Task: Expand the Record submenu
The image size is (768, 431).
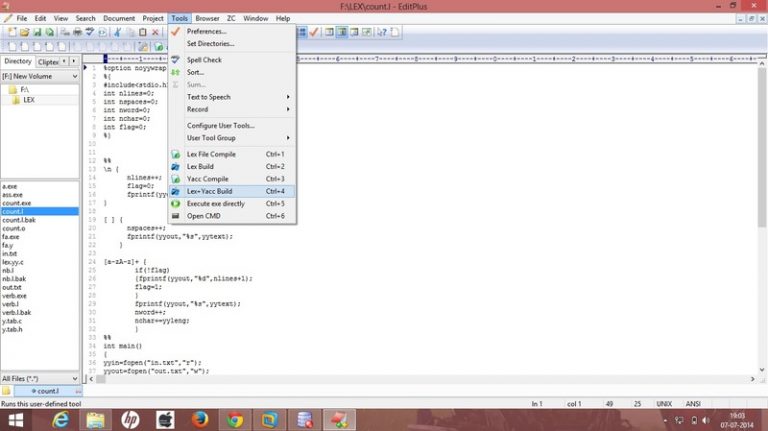Action: 232,109
